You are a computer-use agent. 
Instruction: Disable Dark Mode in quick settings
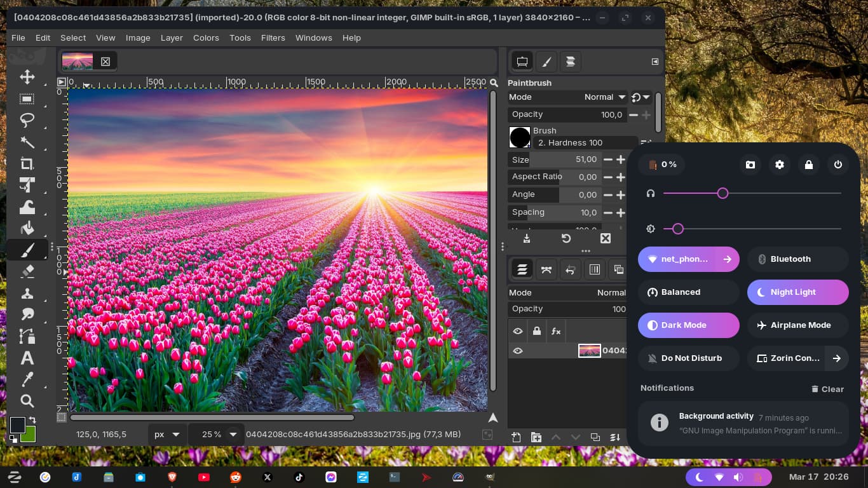point(688,325)
